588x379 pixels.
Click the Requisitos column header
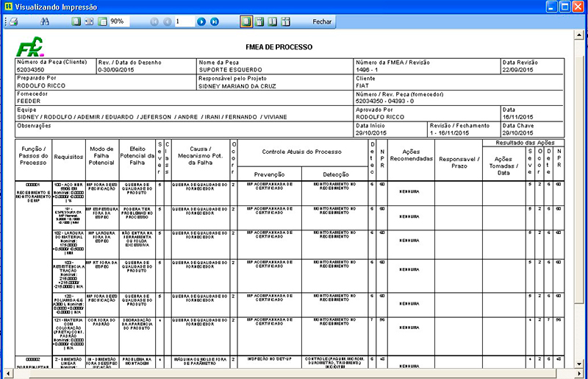(68, 157)
